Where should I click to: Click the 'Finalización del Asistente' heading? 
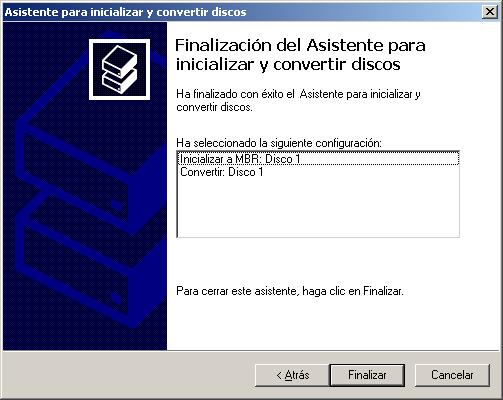[300, 55]
